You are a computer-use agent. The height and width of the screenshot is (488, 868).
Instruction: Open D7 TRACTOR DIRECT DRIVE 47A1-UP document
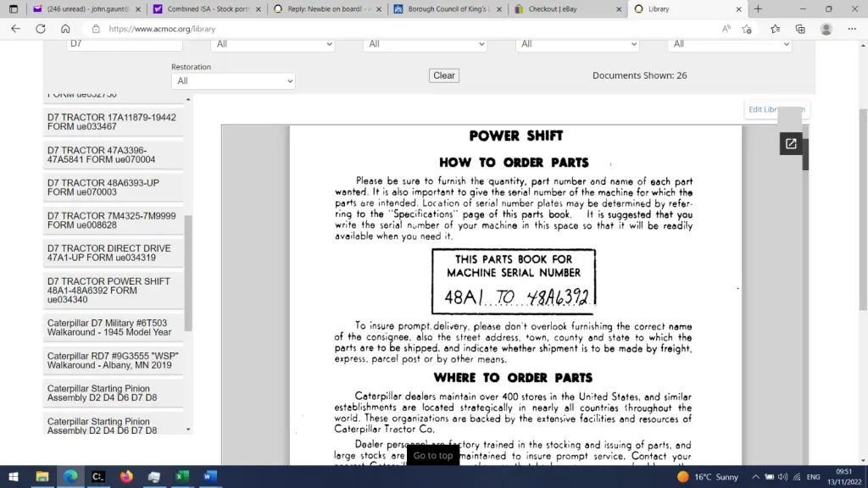[x=114, y=252]
